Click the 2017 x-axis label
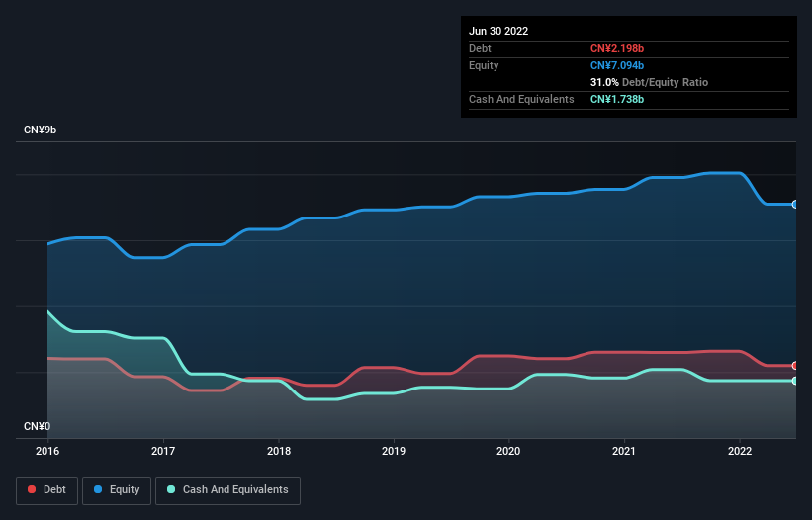812x520 pixels. click(163, 451)
